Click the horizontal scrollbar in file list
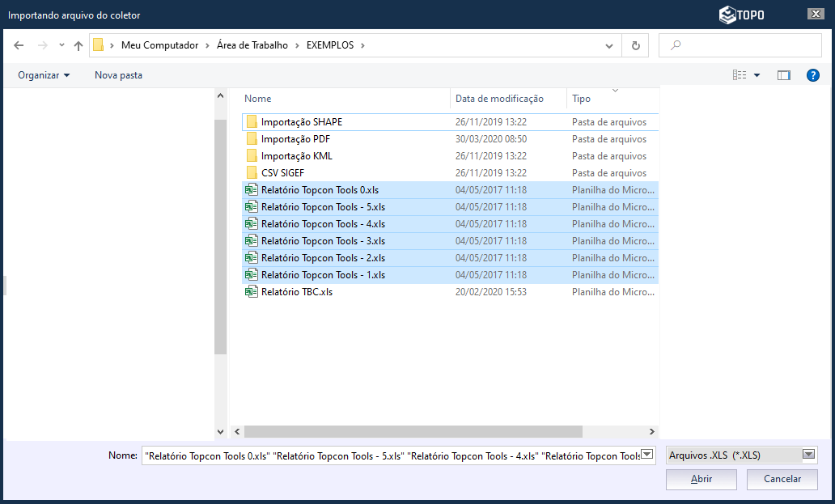This screenshot has height=504, width=835. pos(413,432)
